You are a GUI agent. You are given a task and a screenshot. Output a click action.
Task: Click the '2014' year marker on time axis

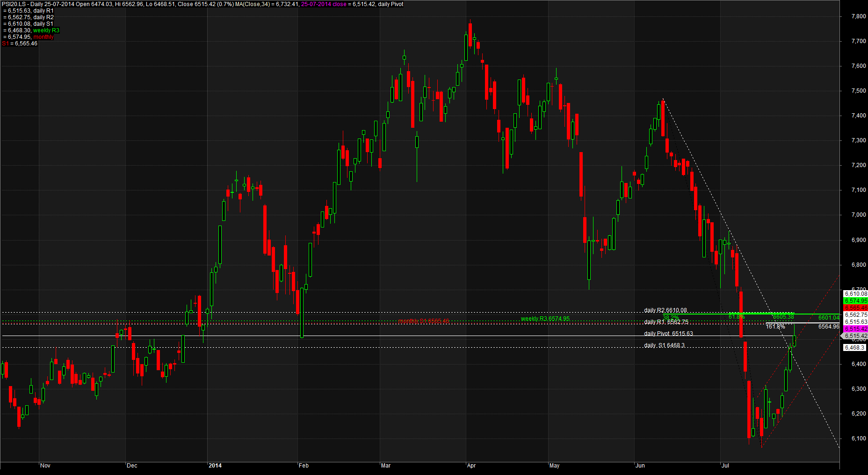[x=215, y=466]
